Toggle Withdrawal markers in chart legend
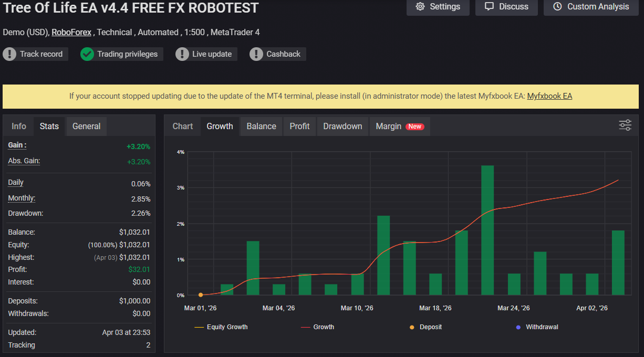Screen dimensions: 644x357 537,327
